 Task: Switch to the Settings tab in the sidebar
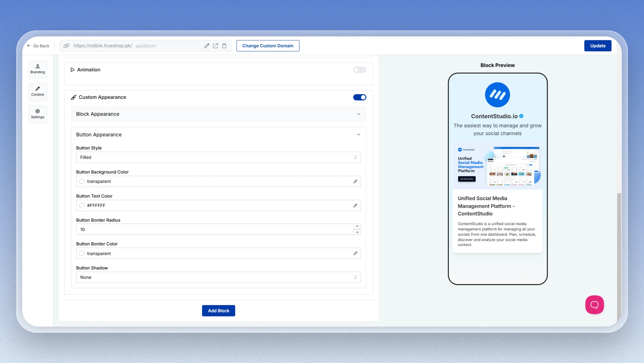click(38, 114)
